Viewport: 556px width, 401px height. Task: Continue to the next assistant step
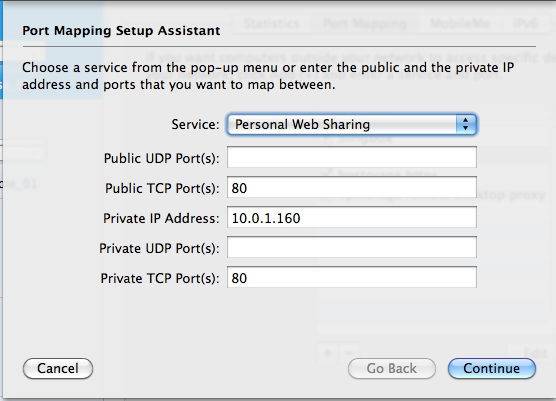[492, 368]
